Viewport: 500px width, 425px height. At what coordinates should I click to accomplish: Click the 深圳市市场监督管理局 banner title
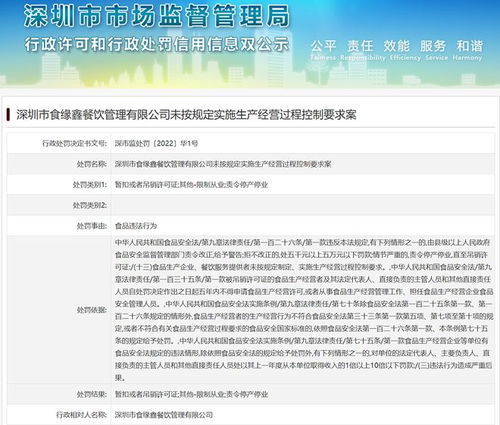pyautogui.click(x=157, y=16)
